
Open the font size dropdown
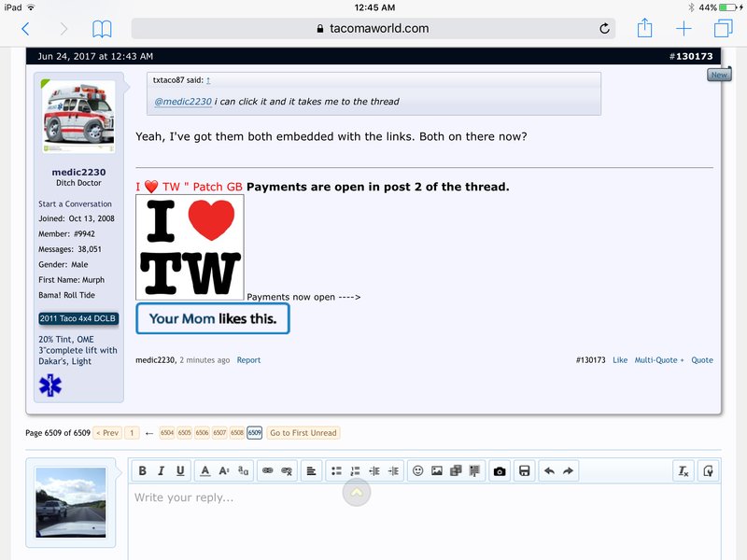pos(224,471)
